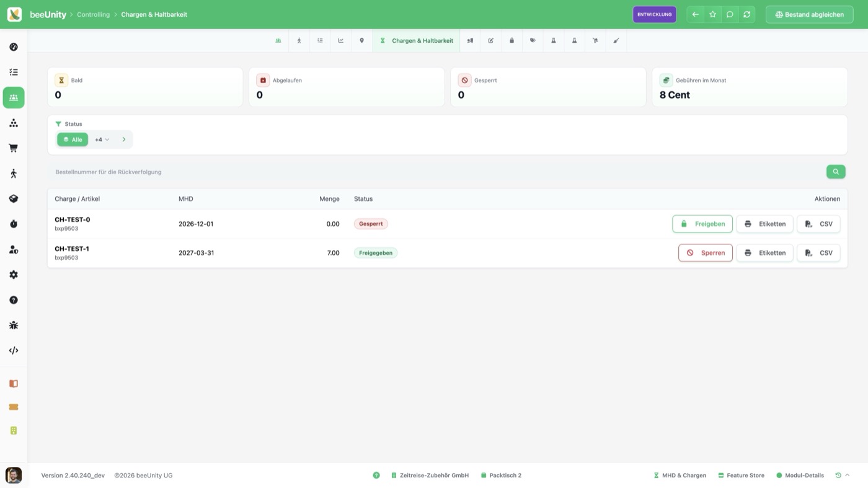Select the Alle status filter
This screenshot has width=868, height=488.
(73, 140)
